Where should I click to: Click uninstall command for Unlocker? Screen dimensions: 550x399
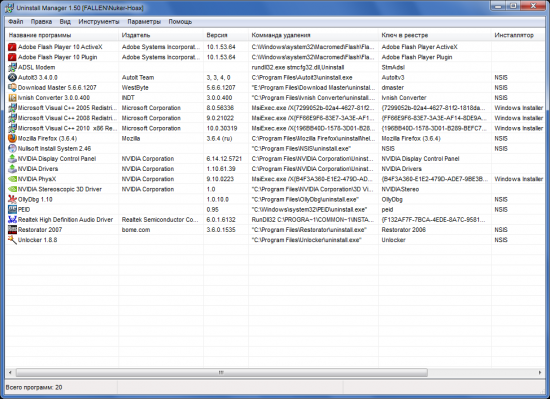click(x=306, y=240)
